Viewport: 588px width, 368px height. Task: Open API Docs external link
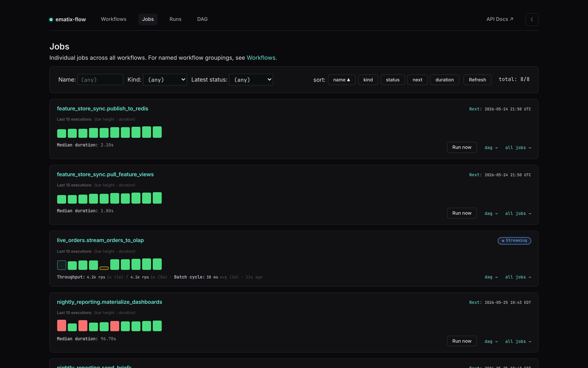pyautogui.click(x=500, y=19)
